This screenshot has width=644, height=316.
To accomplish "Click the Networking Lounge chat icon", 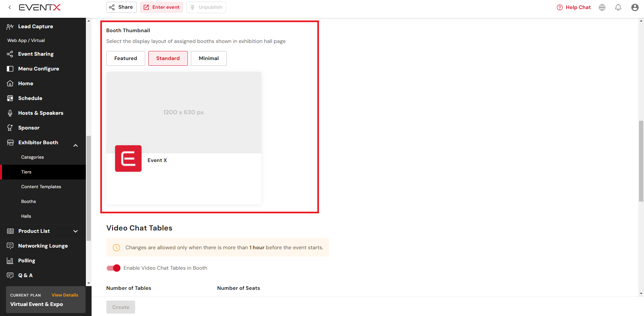I will 10,246.
